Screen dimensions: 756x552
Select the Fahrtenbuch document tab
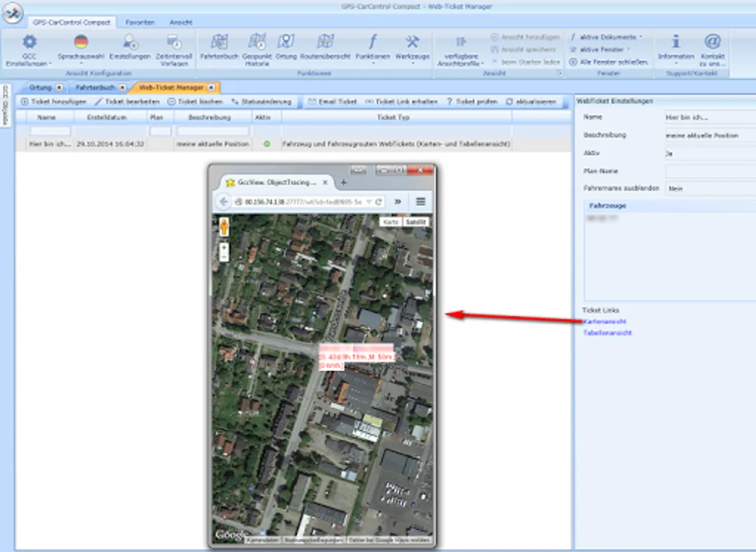point(96,87)
